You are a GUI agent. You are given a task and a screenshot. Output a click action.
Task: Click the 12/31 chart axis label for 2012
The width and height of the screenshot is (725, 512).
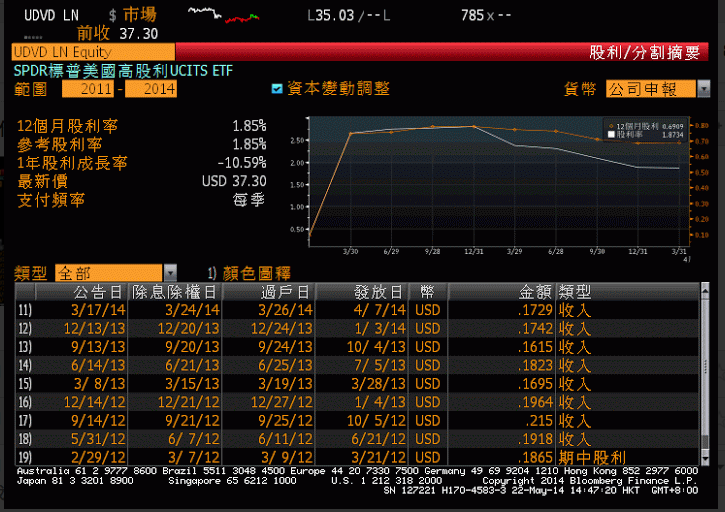coord(473,252)
